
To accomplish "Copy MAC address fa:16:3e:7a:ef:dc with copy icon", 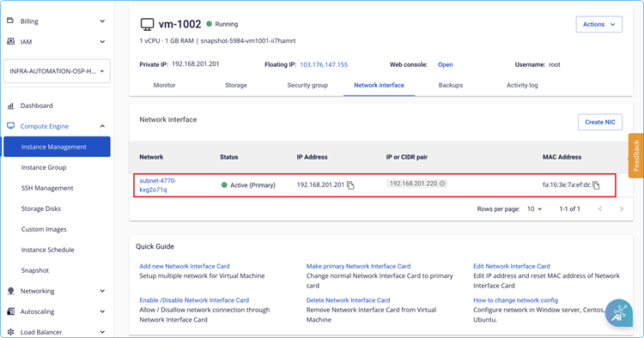I will pos(596,185).
